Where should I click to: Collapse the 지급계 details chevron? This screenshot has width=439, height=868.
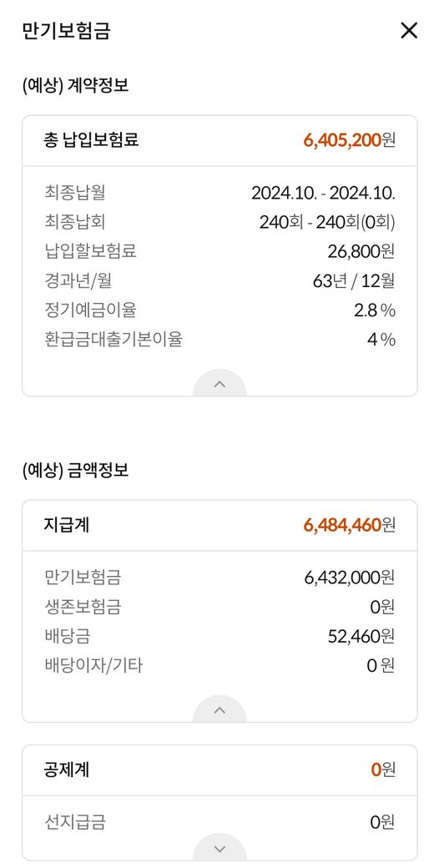[219, 709]
